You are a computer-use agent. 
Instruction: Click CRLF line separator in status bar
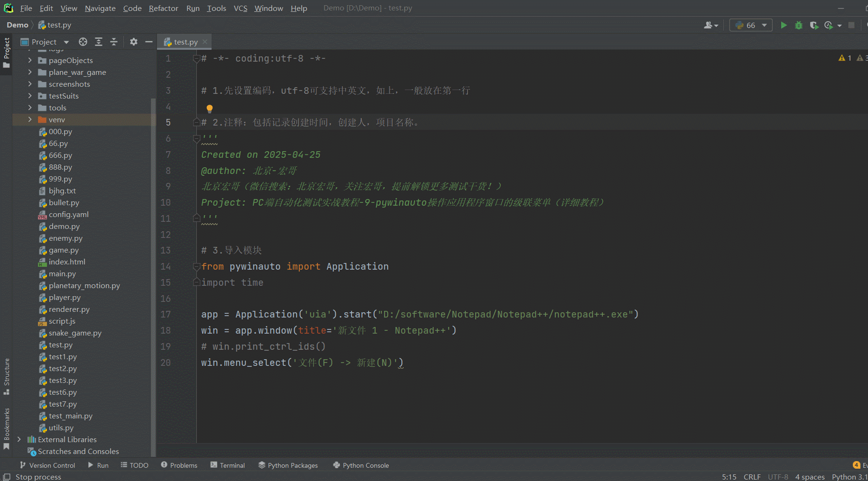(x=752, y=477)
